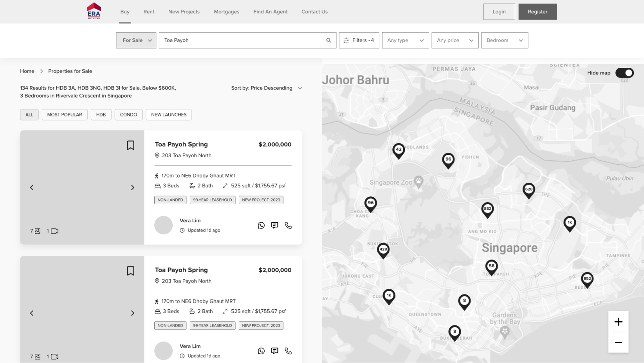The width and height of the screenshot is (644, 363).
Task: Click phone icon for second listing agent
Action: (x=288, y=351)
